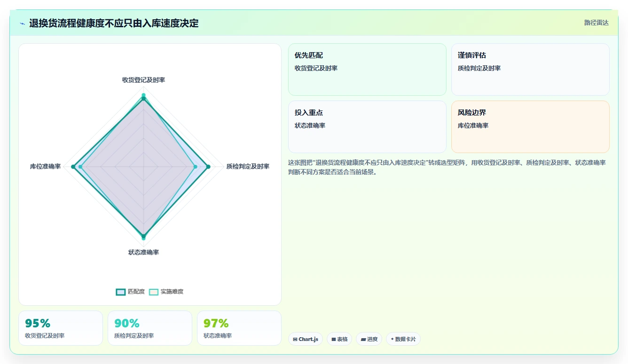This screenshot has width=628, height=364.
Task: Open the 谨慎评估 card
Action: [530, 70]
